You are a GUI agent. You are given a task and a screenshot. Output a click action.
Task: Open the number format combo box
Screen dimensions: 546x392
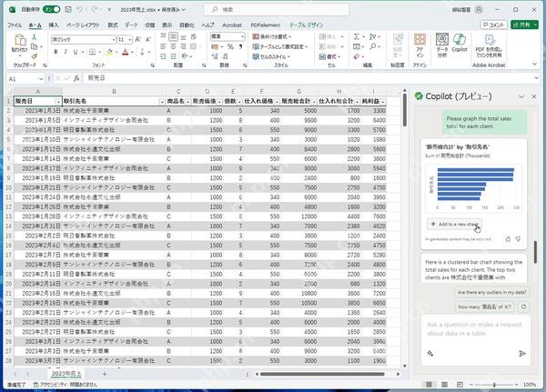click(x=227, y=36)
